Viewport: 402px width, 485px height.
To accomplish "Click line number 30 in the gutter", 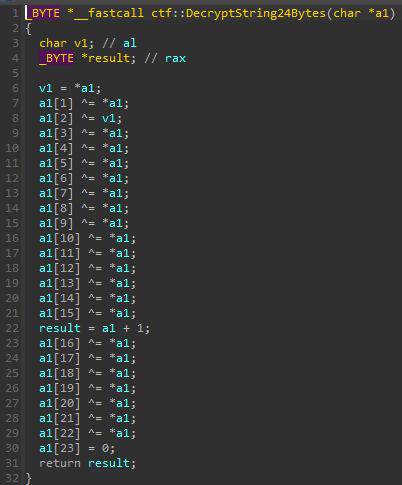I will pos(12,448).
